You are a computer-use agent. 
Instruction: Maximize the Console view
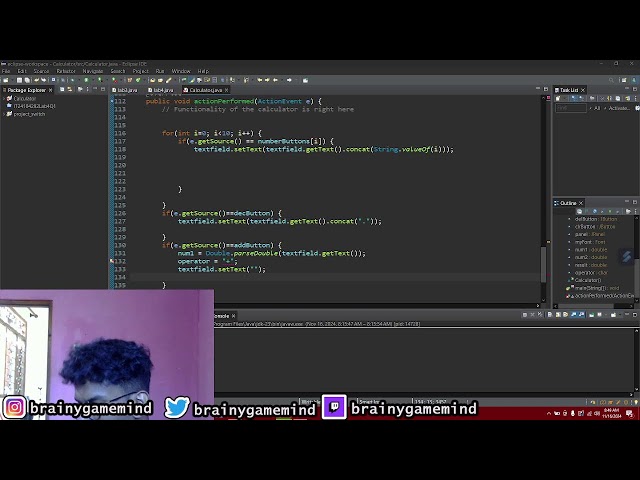[635, 315]
